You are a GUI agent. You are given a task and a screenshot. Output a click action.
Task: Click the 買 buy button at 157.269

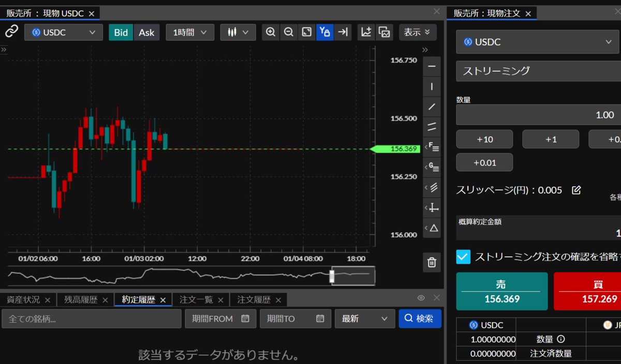click(587, 291)
